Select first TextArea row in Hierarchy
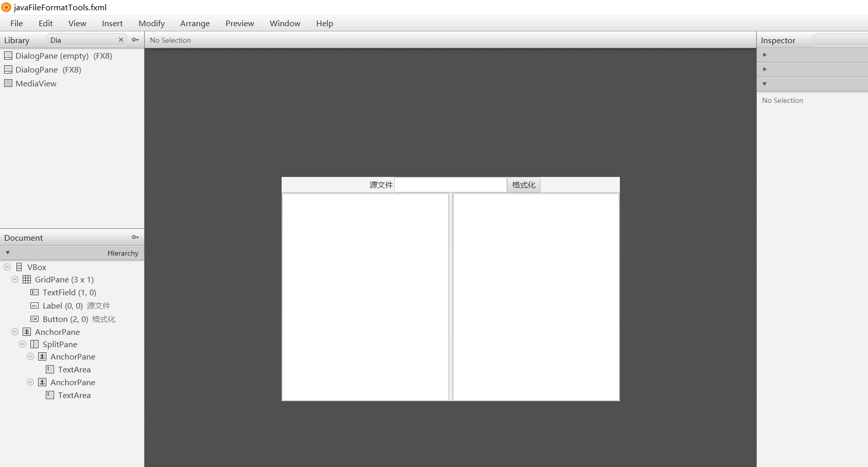Viewport: 868px width, 467px height. pos(72,369)
